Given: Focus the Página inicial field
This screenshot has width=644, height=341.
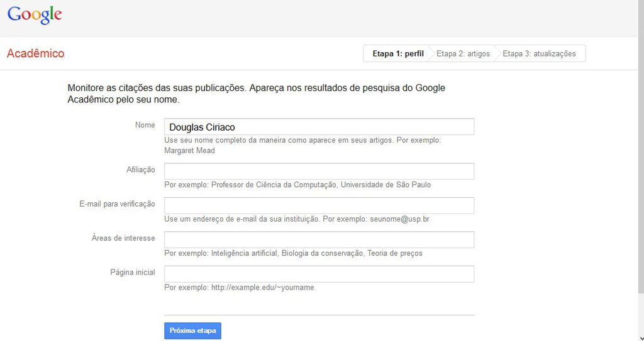Looking at the screenshot, I should 319,274.
